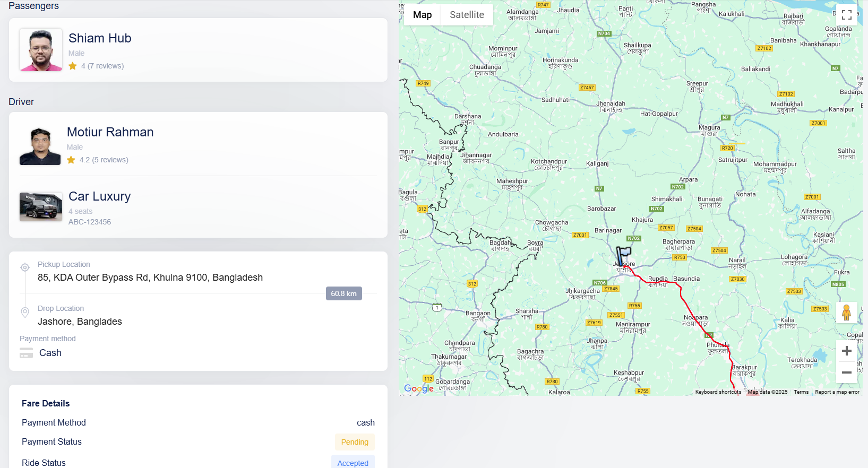Zoom out on the map
Image resolution: width=868 pixels, height=468 pixels.
[847, 372]
